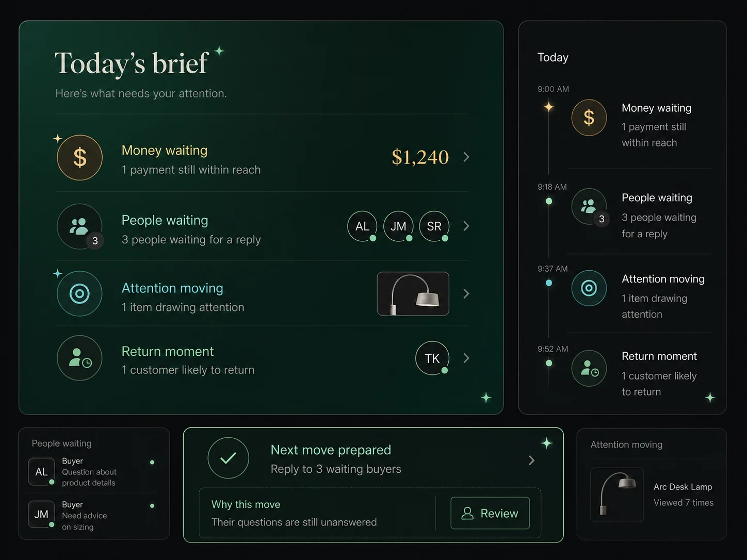Click the target icon in the Today timeline
This screenshot has width=747, height=560.
589,288
